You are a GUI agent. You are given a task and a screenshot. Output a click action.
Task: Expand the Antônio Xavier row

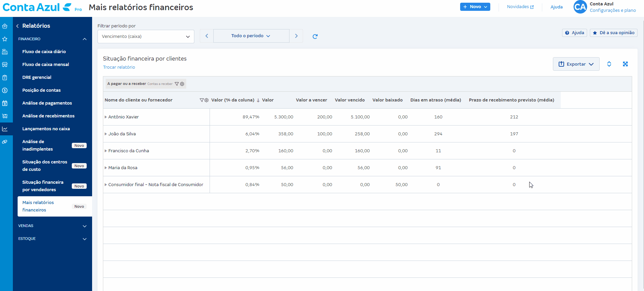(x=106, y=117)
